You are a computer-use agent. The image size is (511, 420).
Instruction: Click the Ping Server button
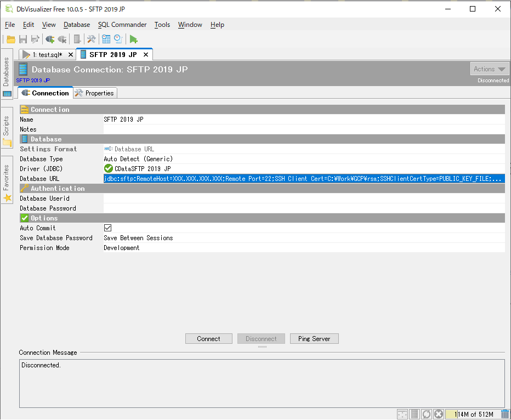coord(314,338)
